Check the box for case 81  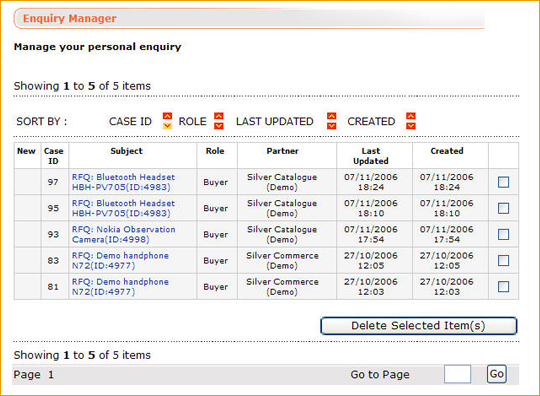(503, 286)
